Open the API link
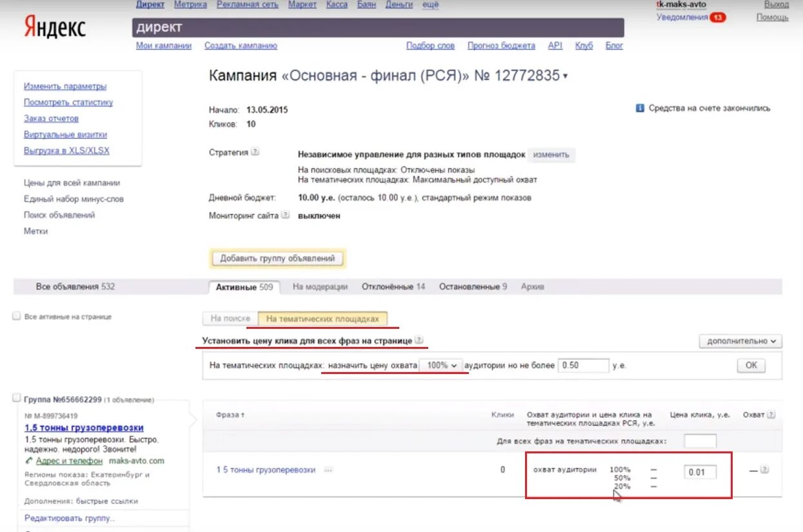The image size is (803, 532). (x=555, y=46)
